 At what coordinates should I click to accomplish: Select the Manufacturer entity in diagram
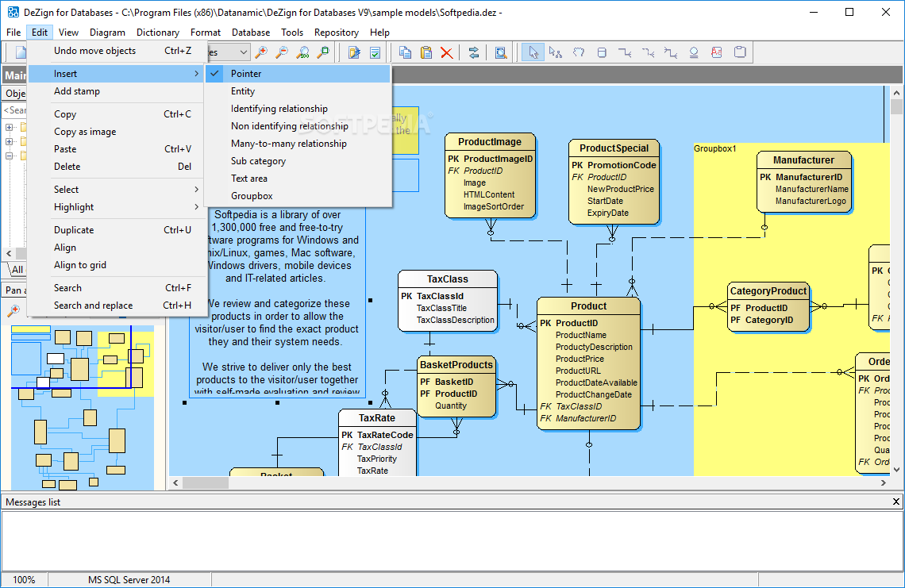click(803, 181)
